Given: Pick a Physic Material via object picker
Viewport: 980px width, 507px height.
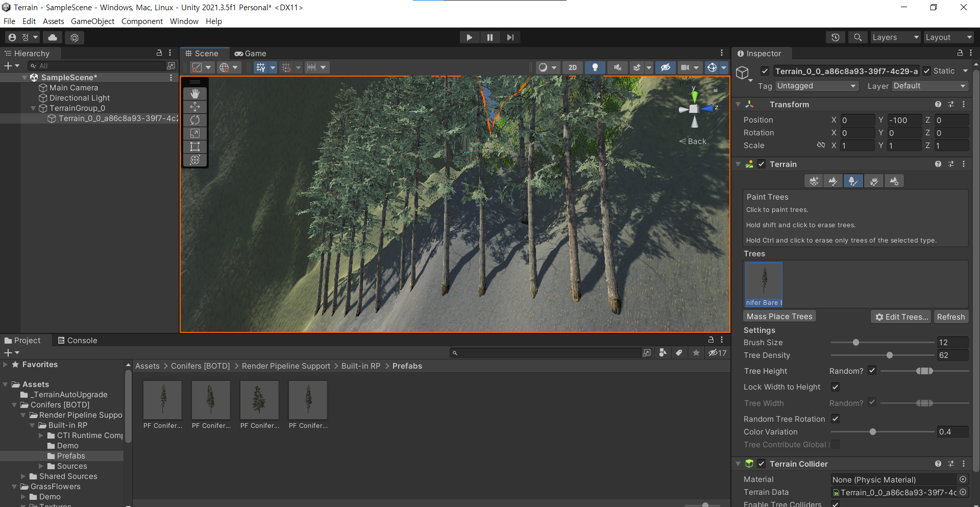Looking at the screenshot, I should 963,479.
